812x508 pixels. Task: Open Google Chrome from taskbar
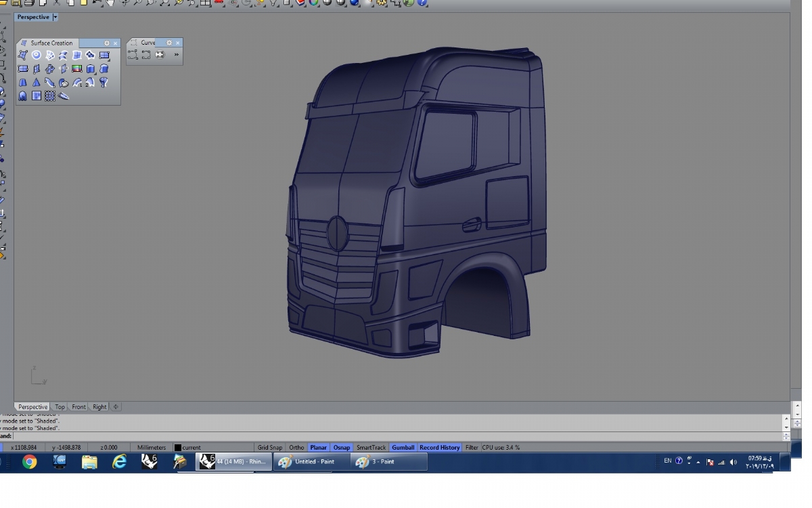coord(29,462)
